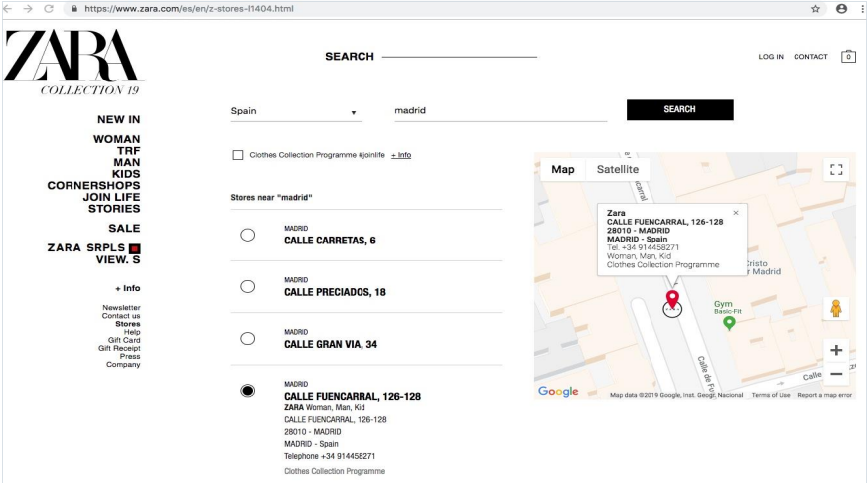Image resolution: width=868 pixels, height=483 pixels.
Task: Bookmark this page with the star icon
Action: click(815, 9)
